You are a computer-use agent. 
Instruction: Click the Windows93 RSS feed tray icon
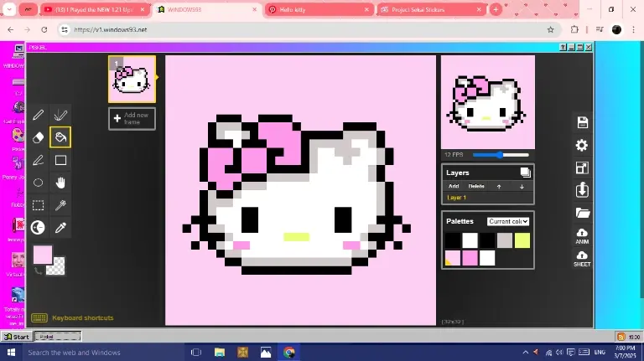[x=621, y=337]
